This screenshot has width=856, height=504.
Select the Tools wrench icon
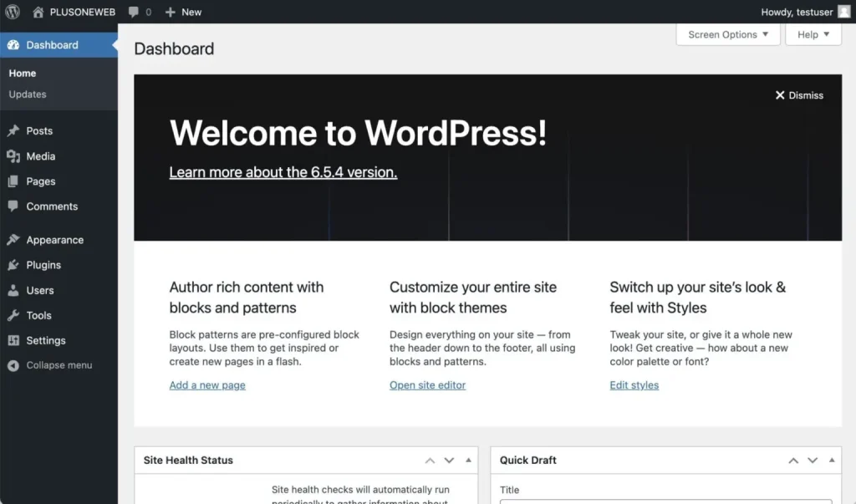pyautogui.click(x=13, y=315)
